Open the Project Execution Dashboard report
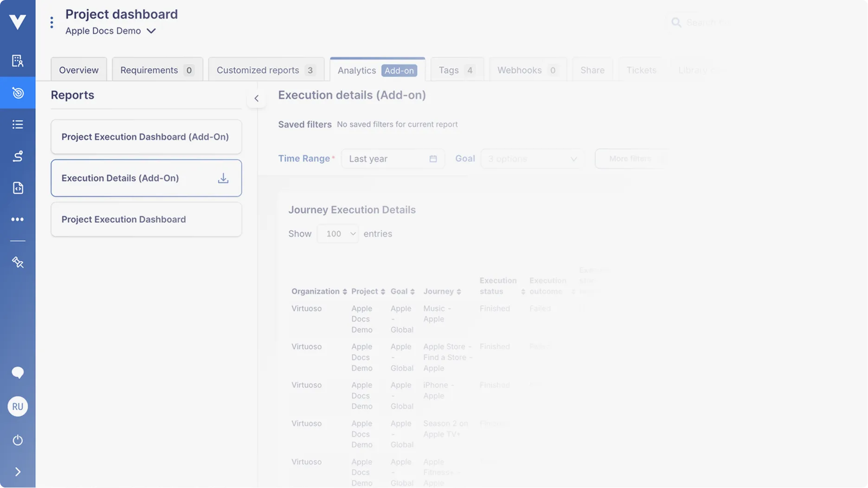Screen dimensions: 868x488 (146, 219)
